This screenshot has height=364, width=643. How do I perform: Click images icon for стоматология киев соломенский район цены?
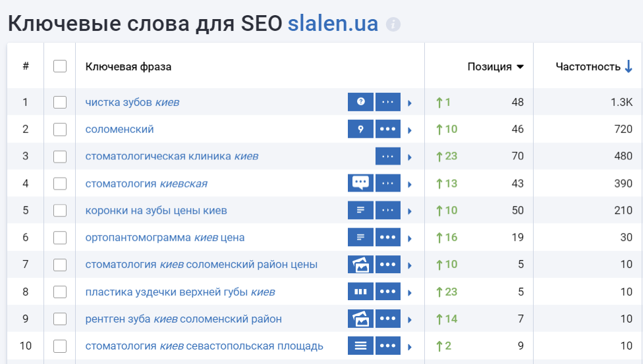pyautogui.click(x=360, y=265)
